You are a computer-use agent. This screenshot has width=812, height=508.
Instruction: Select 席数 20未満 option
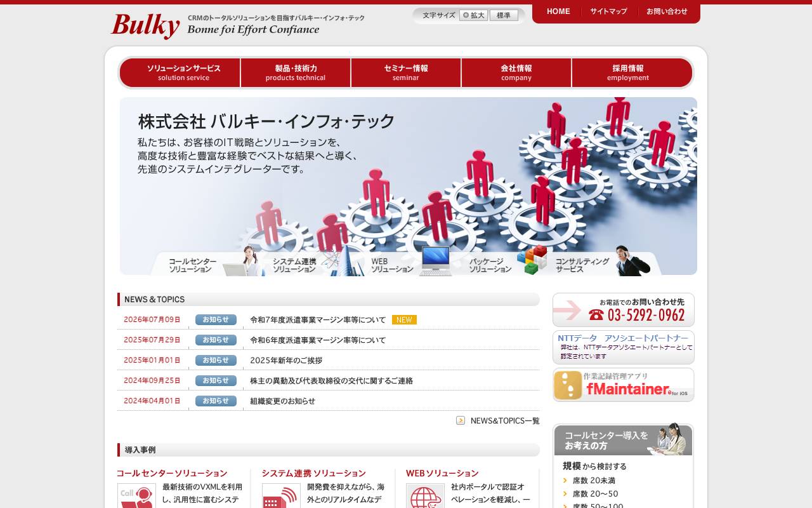point(594,481)
